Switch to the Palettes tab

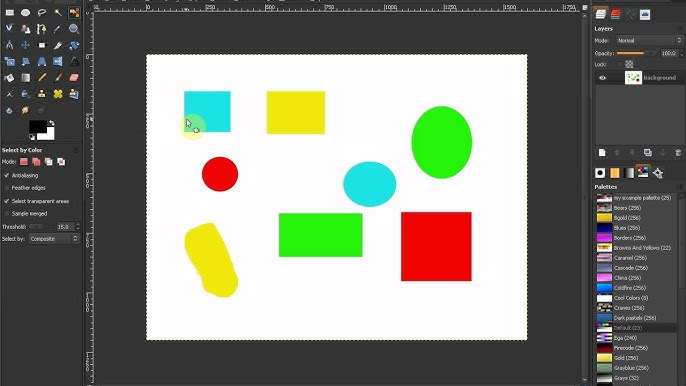[643, 172]
